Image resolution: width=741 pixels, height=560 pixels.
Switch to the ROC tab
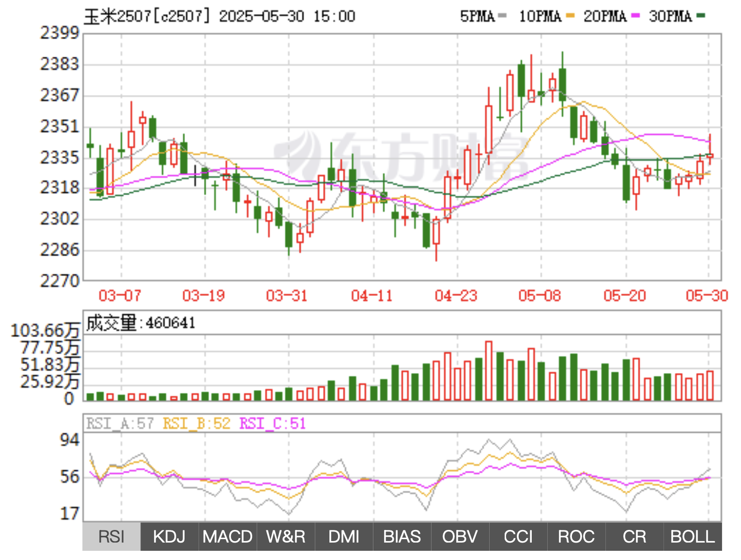pos(576,537)
